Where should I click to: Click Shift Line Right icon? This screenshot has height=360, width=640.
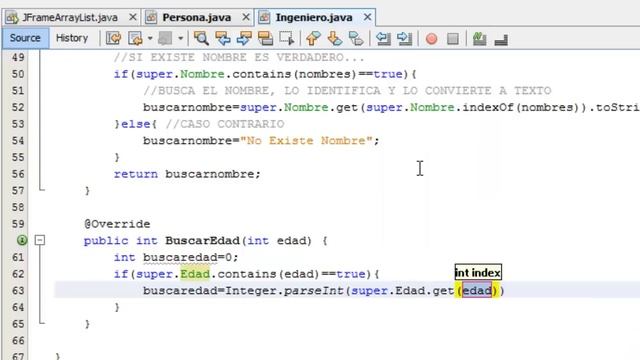(x=404, y=38)
